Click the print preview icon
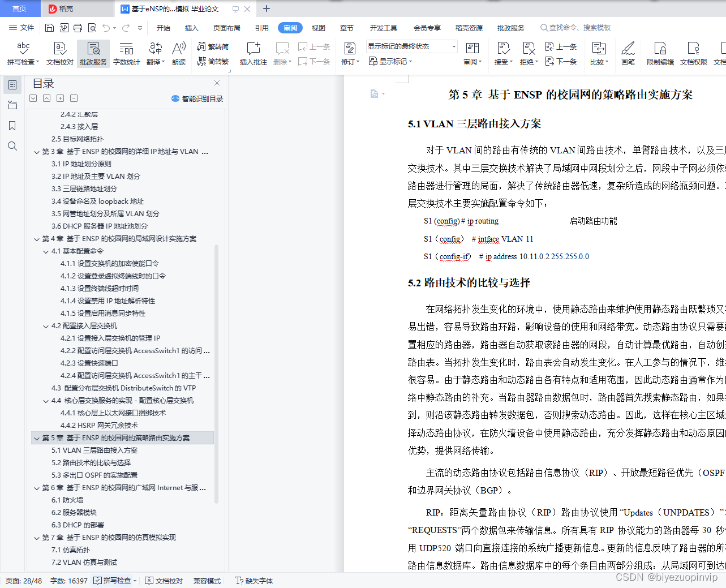 point(92,28)
